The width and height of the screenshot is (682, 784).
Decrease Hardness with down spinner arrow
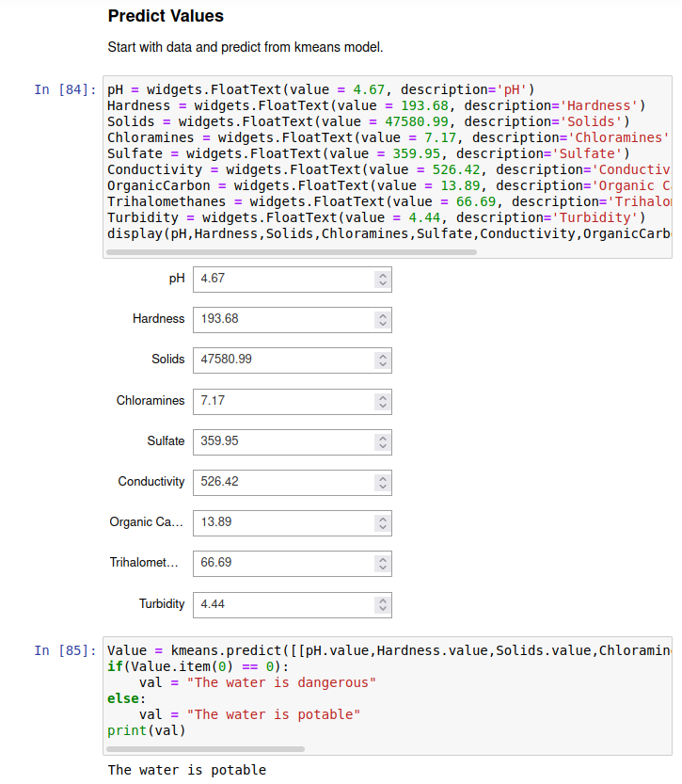click(x=383, y=324)
